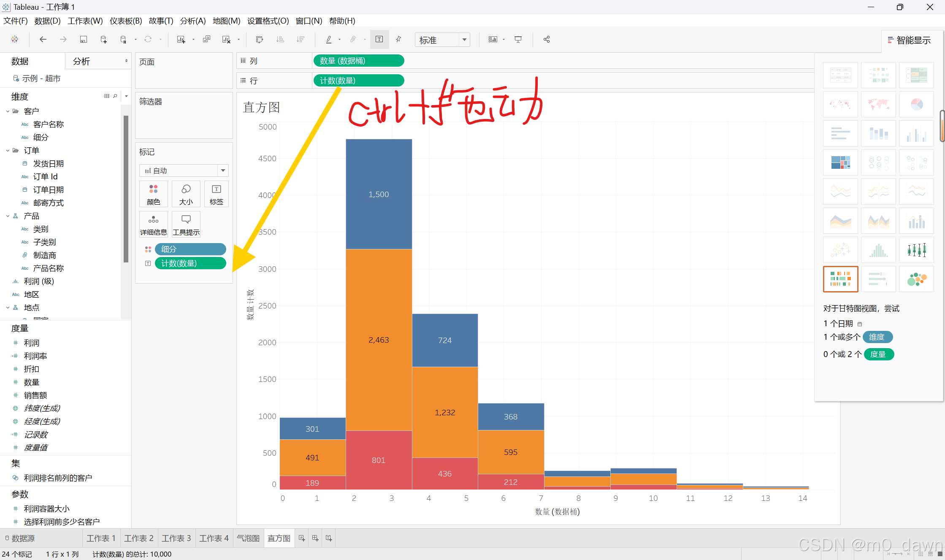Image resolution: width=945 pixels, height=560 pixels.
Task: Click the Undo back arrow in toolbar
Action: tap(43, 39)
